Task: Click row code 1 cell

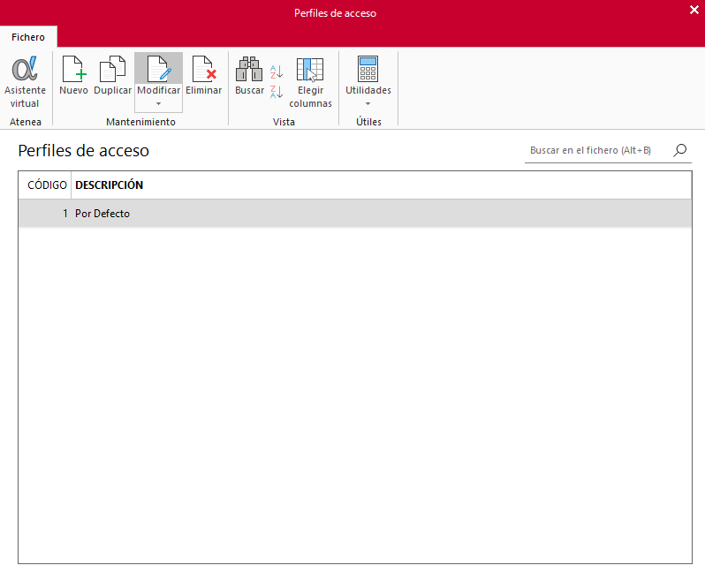Action: tap(45, 214)
